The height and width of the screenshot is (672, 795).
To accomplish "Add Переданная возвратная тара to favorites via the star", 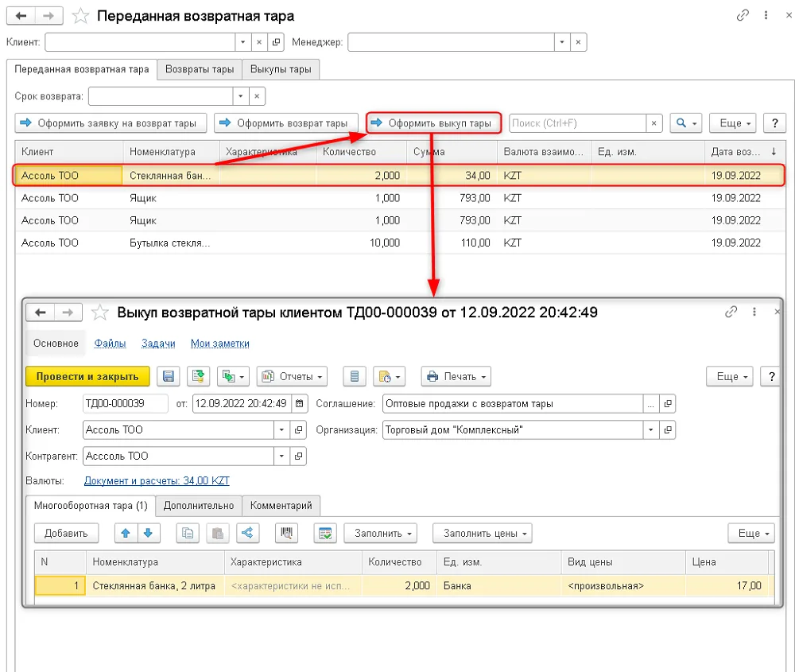I will (80, 16).
